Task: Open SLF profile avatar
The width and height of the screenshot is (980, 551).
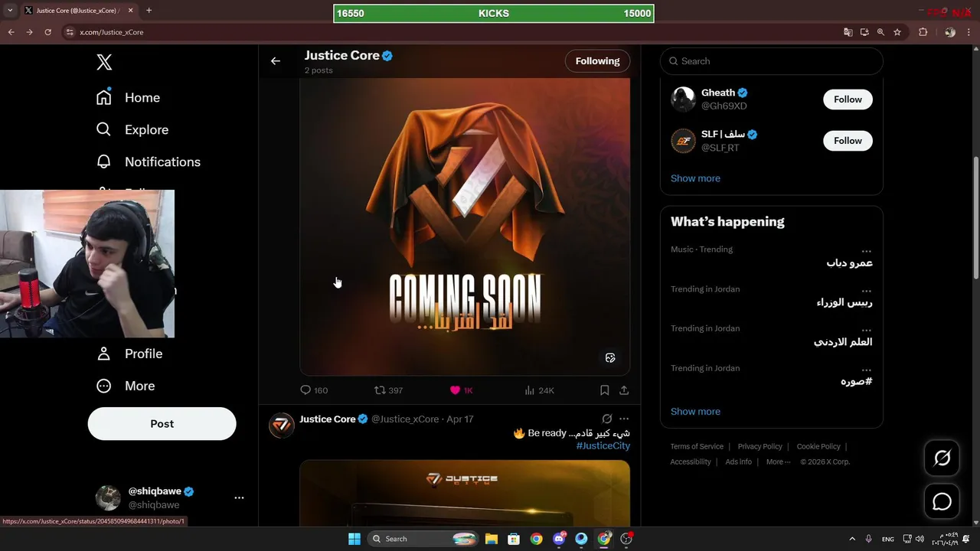Action: (683, 141)
